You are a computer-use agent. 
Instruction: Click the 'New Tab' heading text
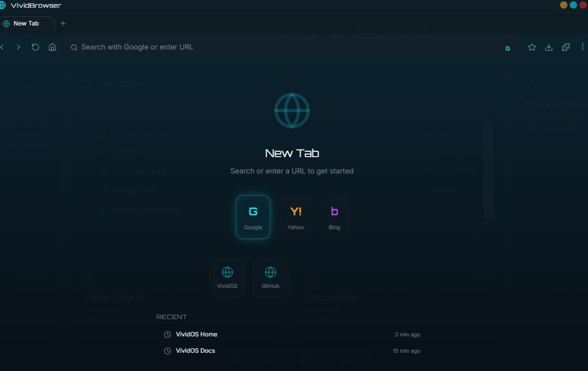292,153
